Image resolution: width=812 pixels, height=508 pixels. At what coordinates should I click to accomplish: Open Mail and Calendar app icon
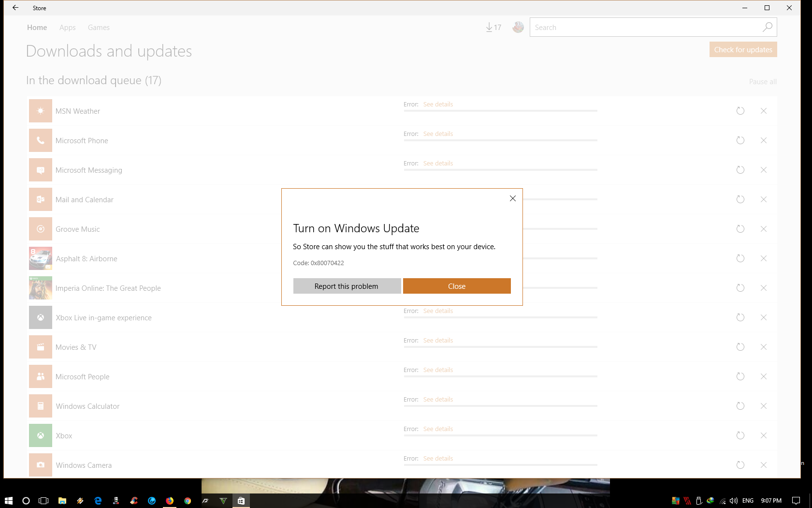point(41,199)
